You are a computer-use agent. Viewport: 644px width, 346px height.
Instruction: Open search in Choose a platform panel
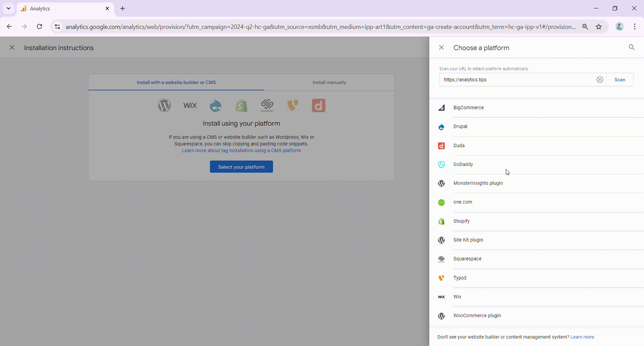coord(632,47)
